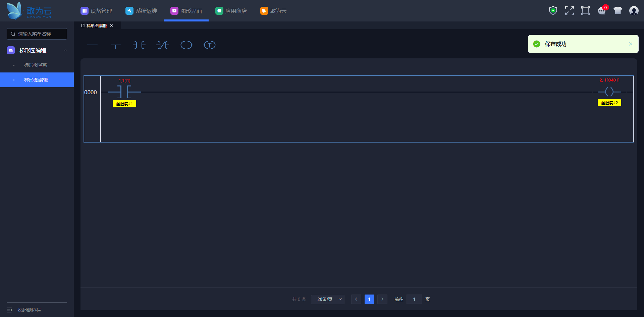Click the 梯形图编程 menu icon

[x=11, y=50]
